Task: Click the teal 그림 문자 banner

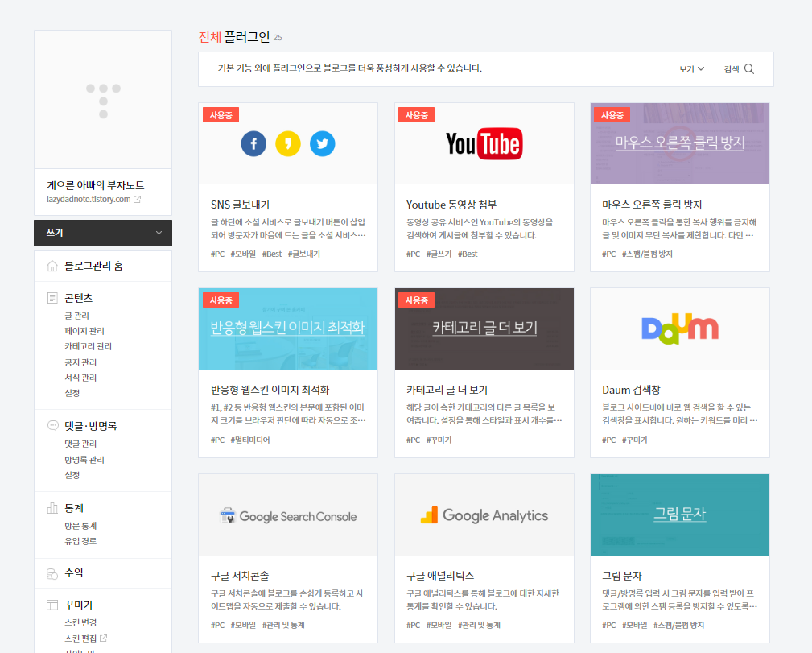Action: click(680, 515)
